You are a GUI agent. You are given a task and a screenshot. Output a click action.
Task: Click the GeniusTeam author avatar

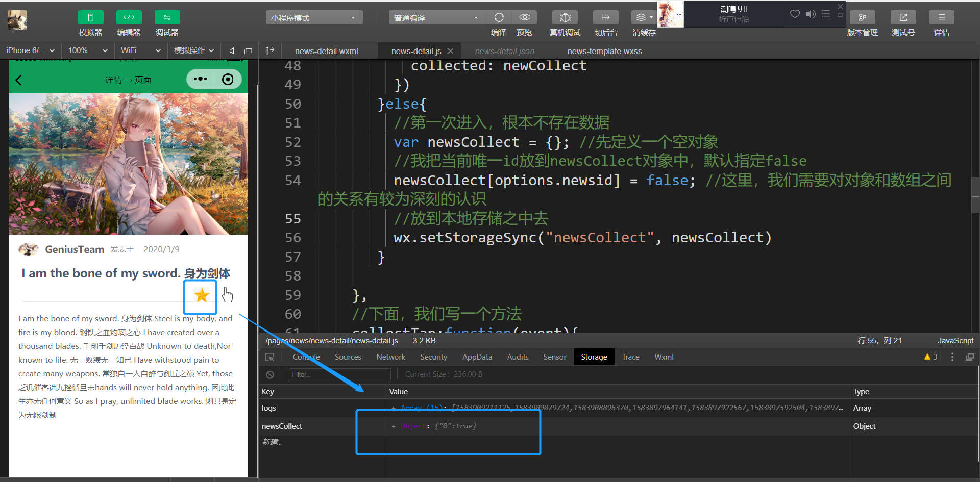(x=29, y=249)
